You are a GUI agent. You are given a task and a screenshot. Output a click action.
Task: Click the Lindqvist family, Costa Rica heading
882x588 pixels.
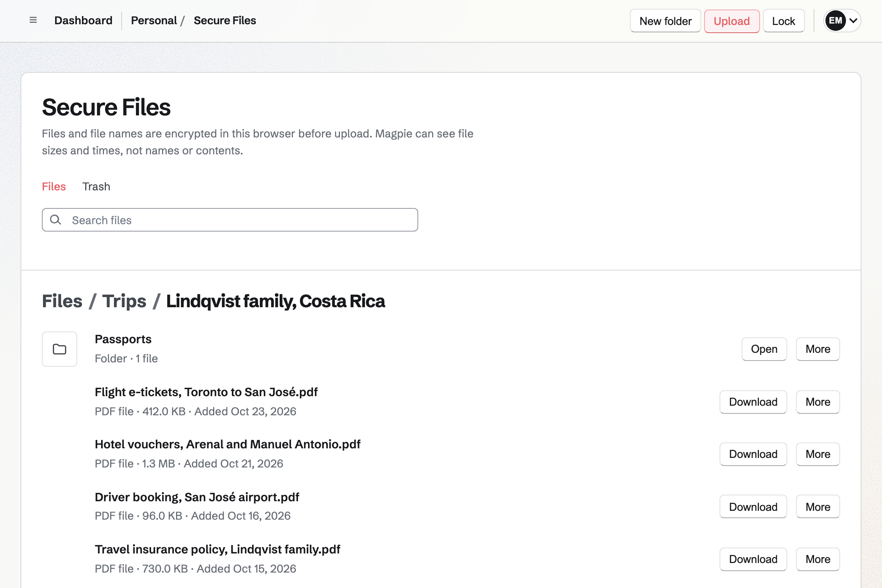tap(275, 301)
